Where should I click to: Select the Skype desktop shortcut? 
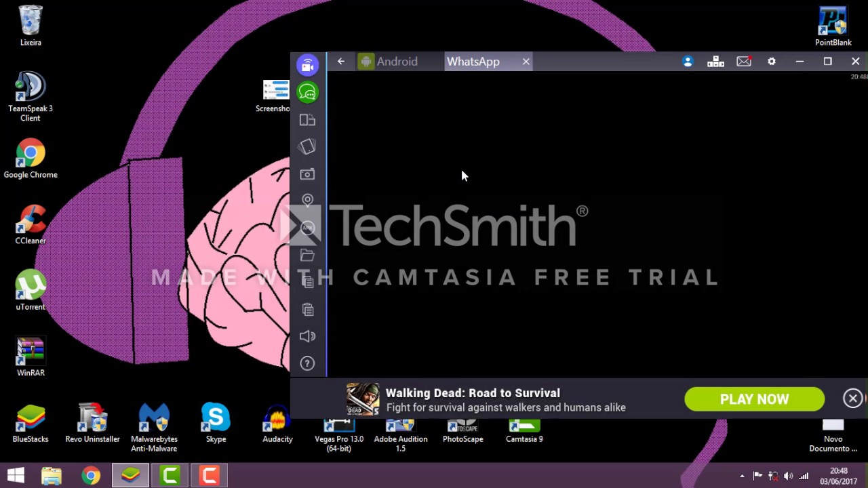tap(216, 424)
